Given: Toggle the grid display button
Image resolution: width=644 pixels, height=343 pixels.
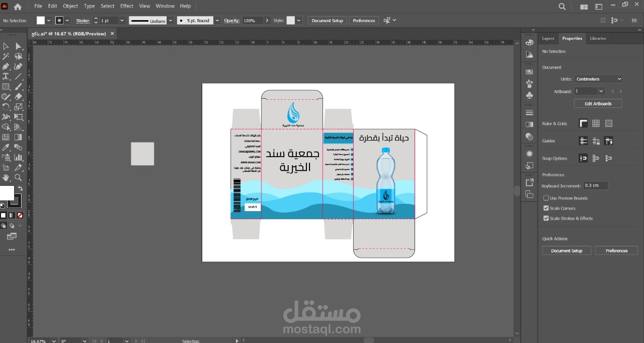Looking at the screenshot, I should [596, 123].
